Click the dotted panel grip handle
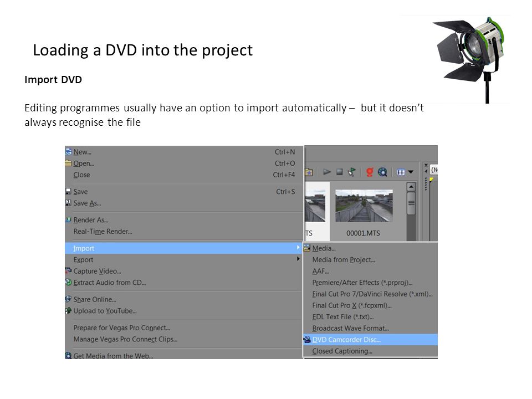The height and width of the screenshot is (399, 532). 426,183
